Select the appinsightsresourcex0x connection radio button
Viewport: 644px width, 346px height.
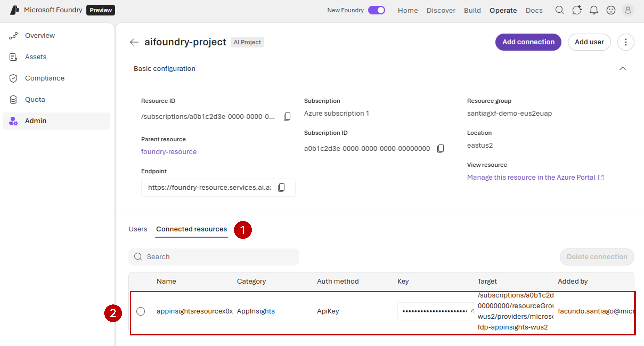[141, 311]
